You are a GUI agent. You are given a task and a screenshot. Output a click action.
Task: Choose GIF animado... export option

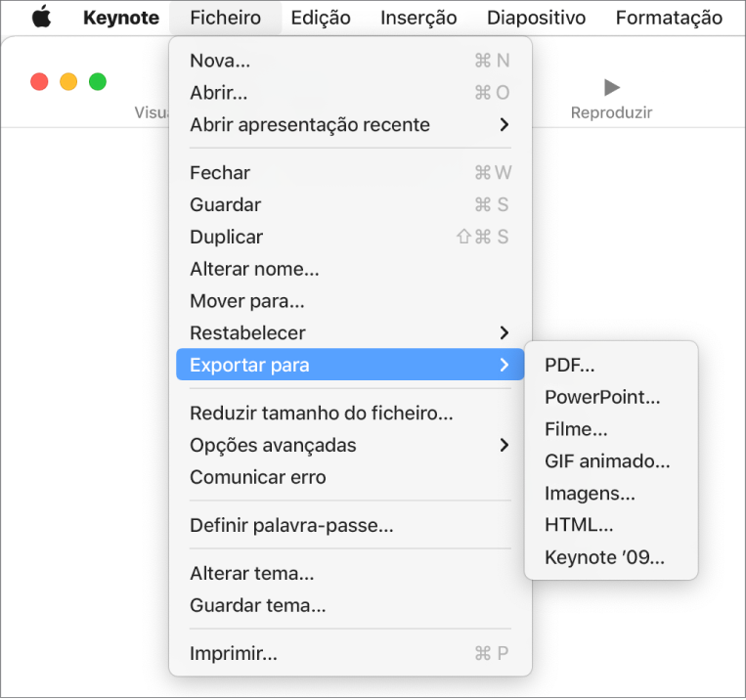click(611, 461)
